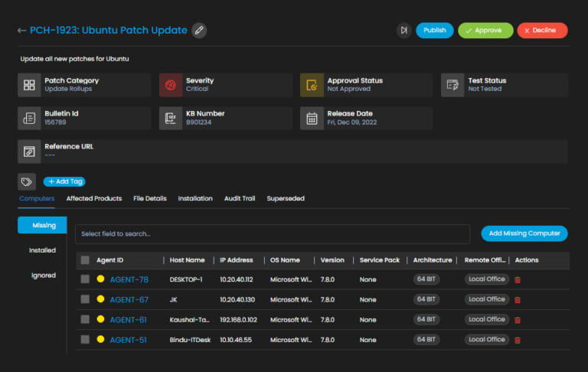The image size is (588, 372).
Task: Check the box for AGENT-78 row
Action: pyautogui.click(x=85, y=279)
